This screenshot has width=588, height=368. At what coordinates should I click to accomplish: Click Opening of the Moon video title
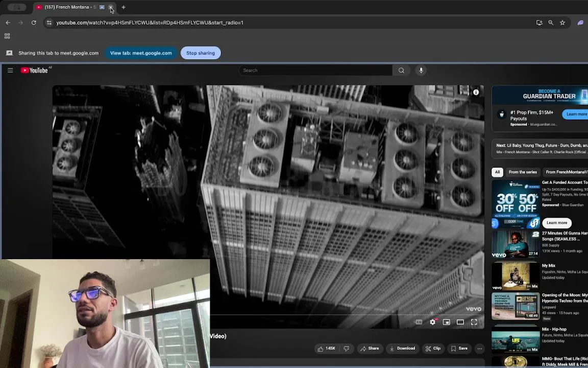(565, 298)
